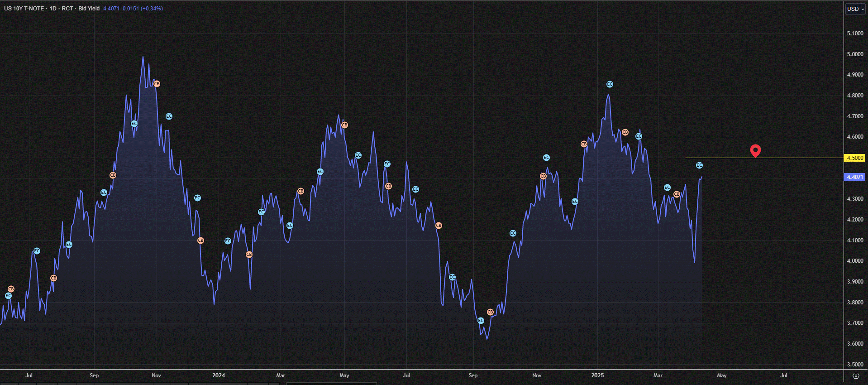Click the 2025 label on the time axis
This screenshot has height=385, width=868.
[597, 375]
